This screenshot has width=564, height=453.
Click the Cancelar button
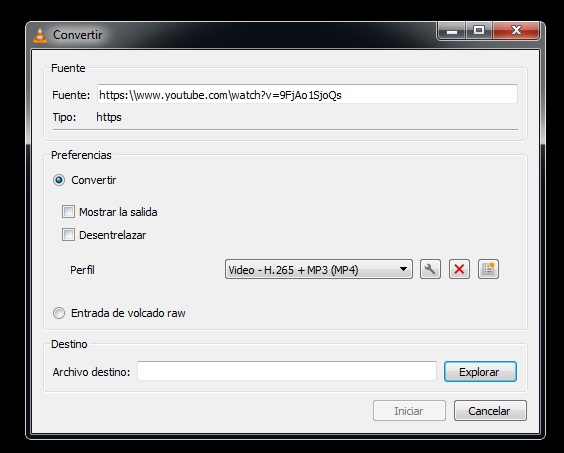point(490,411)
